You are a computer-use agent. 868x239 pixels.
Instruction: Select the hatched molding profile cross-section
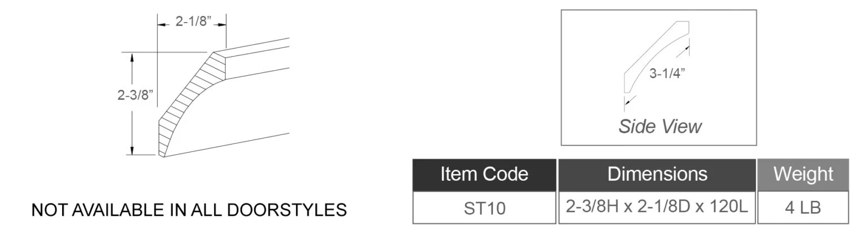192,105
